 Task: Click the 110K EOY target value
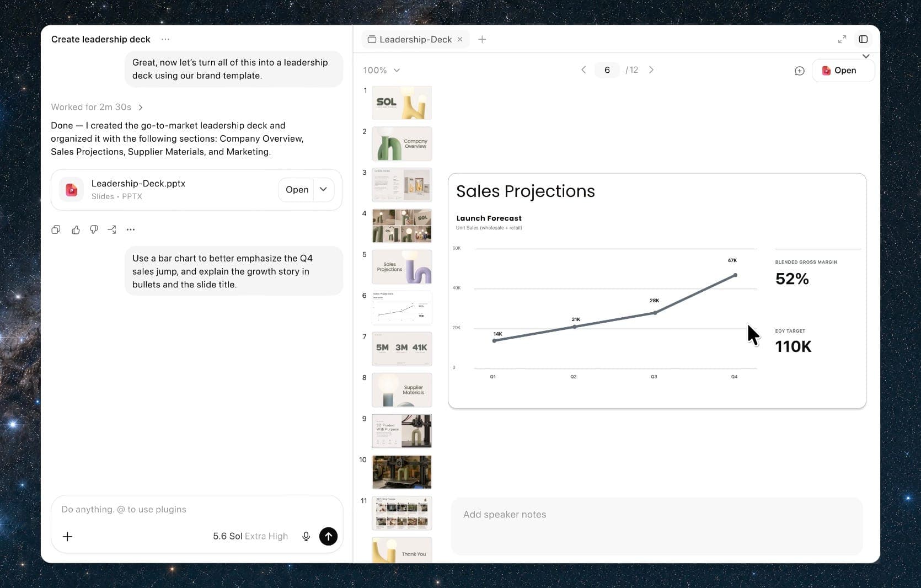click(793, 346)
